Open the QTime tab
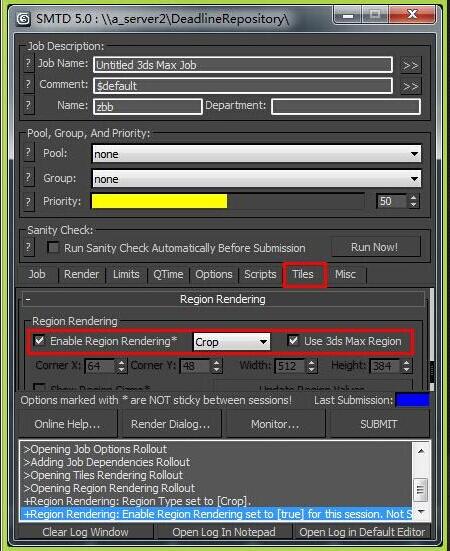 (168, 274)
